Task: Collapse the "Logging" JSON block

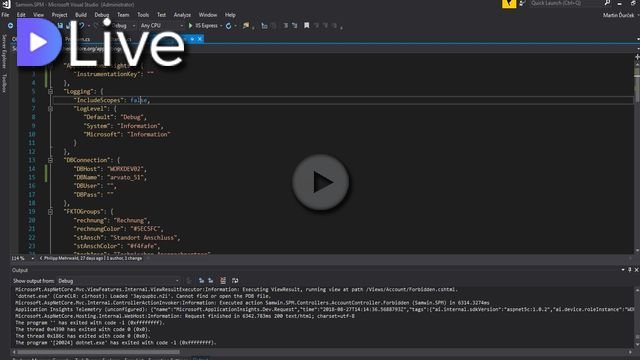Action: pyautogui.click(x=51, y=91)
